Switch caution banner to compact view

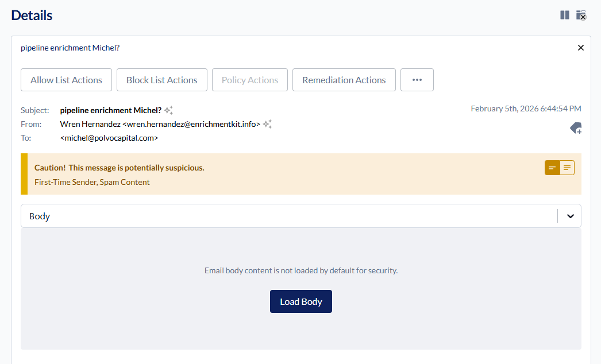tap(552, 168)
